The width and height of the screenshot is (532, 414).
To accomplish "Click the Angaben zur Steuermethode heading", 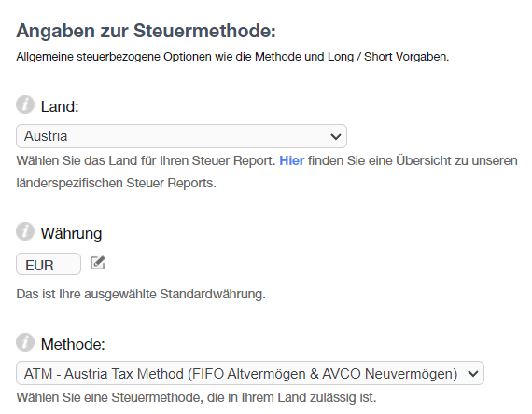I will (146, 31).
